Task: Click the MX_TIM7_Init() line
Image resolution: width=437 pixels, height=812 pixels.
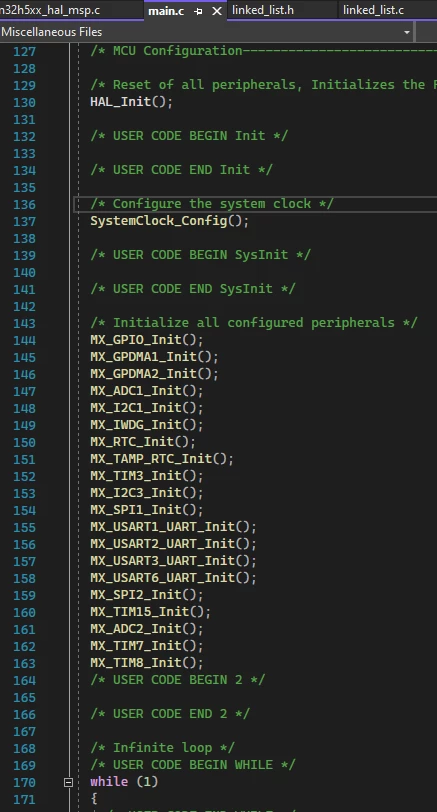Action: pyautogui.click(x=147, y=646)
